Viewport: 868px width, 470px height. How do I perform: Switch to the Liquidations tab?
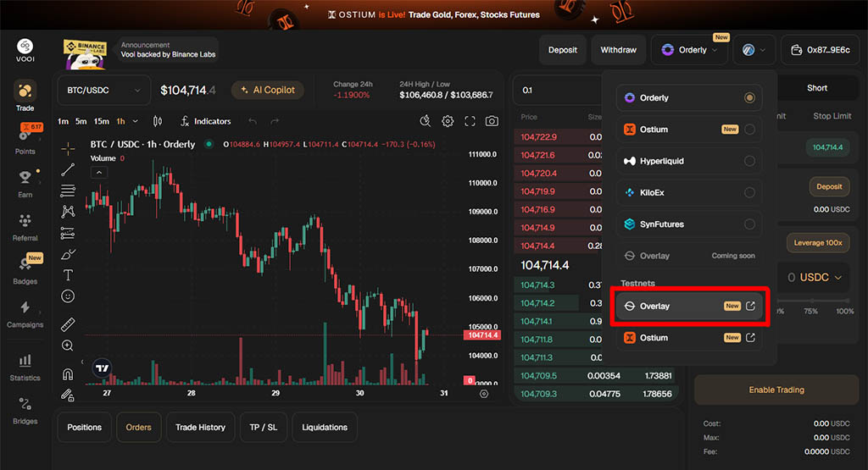[325, 428]
